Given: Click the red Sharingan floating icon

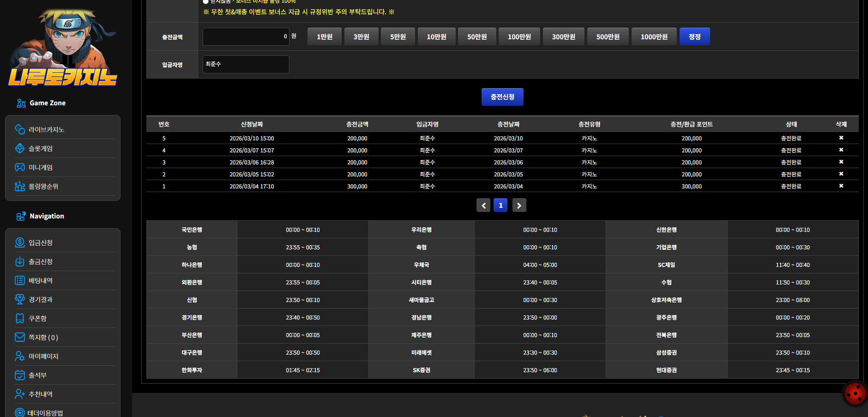Looking at the screenshot, I should click(x=855, y=394).
